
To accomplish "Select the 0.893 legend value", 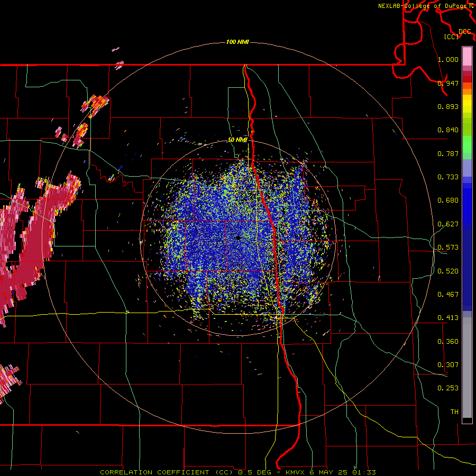I will click(x=448, y=106).
